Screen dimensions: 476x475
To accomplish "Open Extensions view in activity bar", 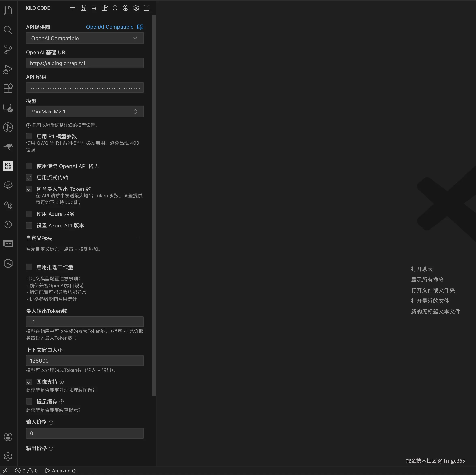I will pos(8,88).
